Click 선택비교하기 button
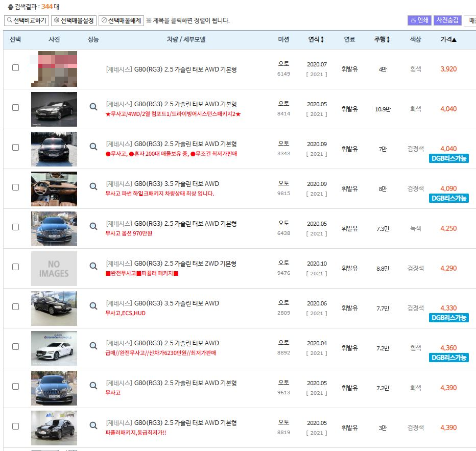The width and height of the screenshot is (476, 451). pos(27,20)
